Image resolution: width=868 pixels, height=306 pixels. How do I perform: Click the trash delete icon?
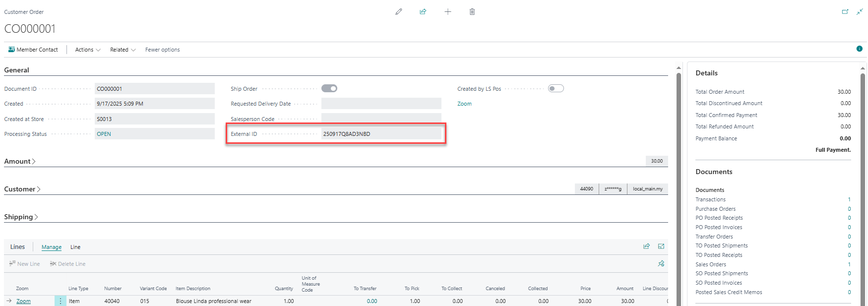point(472,11)
